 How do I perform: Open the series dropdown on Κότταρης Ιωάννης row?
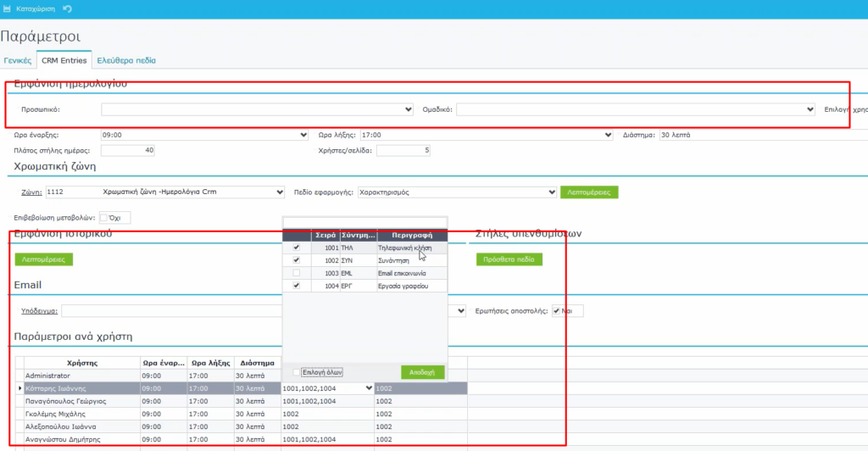369,388
